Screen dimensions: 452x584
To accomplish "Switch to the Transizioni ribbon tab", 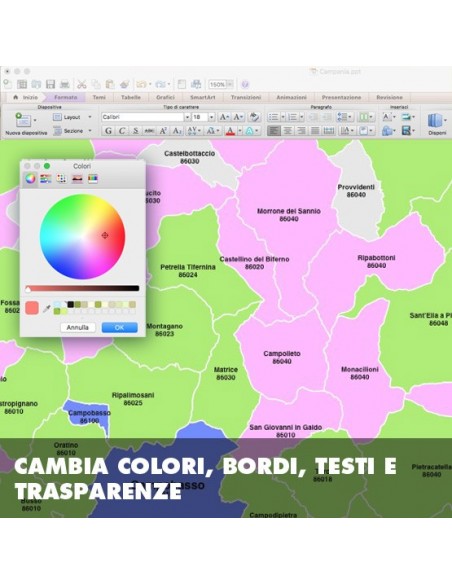I will pos(245,97).
